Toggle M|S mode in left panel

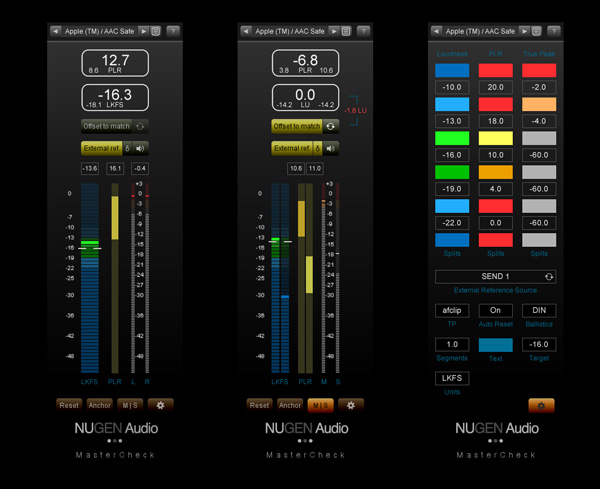point(130,405)
